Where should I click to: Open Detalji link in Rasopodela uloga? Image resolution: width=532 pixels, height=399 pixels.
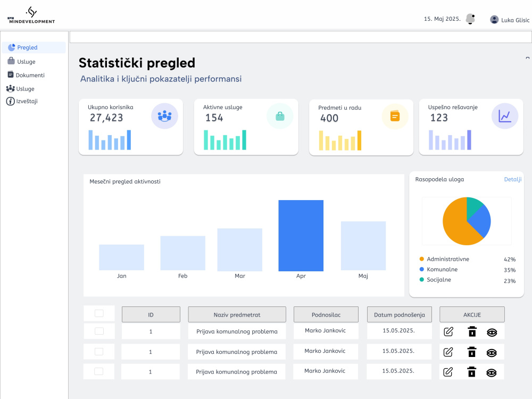[513, 179]
